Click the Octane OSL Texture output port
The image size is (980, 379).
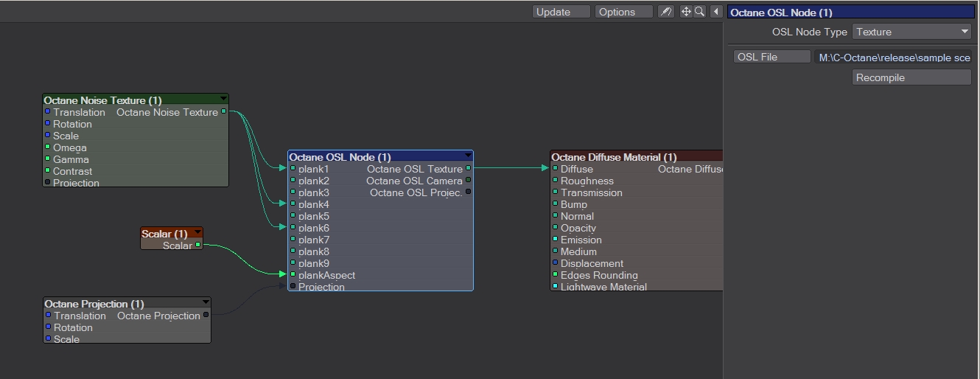468,169
